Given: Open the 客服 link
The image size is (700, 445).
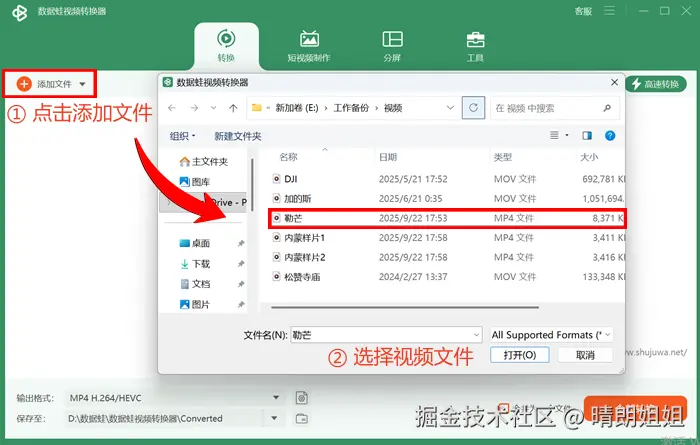Looking at the screenshot, I should (583, 11).
